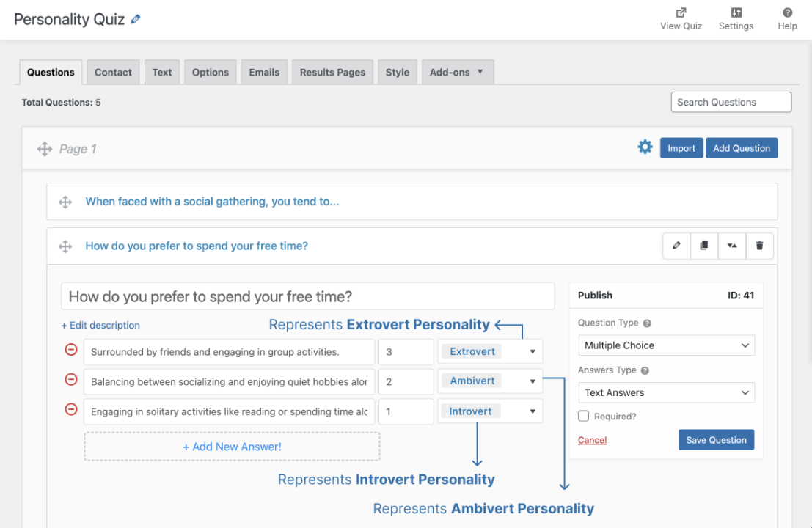Duplicate the question using the copy icon
Viewport: 812px width, 528px height.
[703, 246]
